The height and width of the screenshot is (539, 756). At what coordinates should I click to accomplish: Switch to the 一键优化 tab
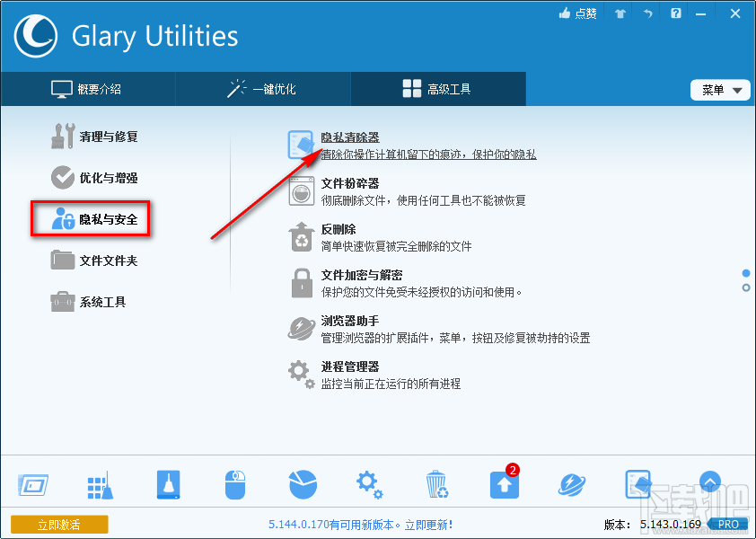[262, 89]
